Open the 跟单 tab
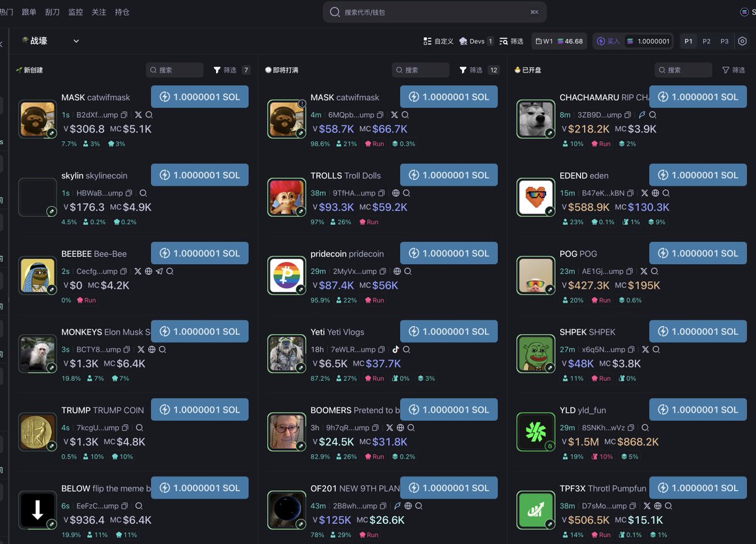This screenshot has height=544, width=756. tap(29, 12)
